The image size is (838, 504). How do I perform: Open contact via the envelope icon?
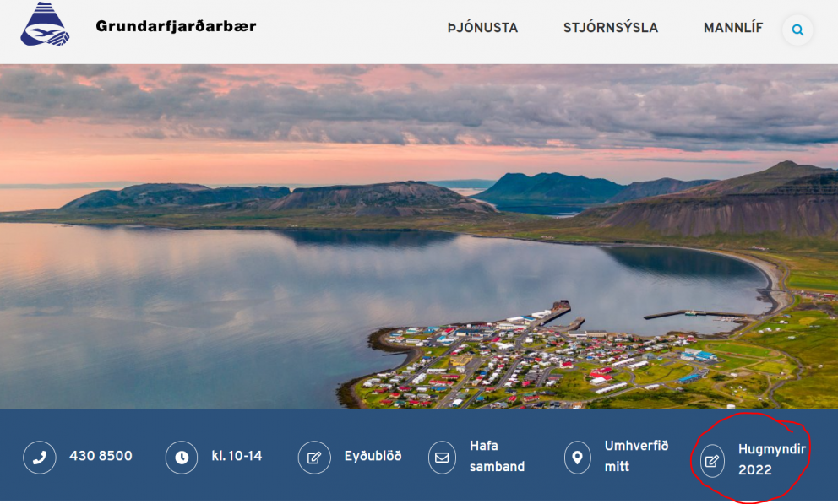click(x=441, y=457)
